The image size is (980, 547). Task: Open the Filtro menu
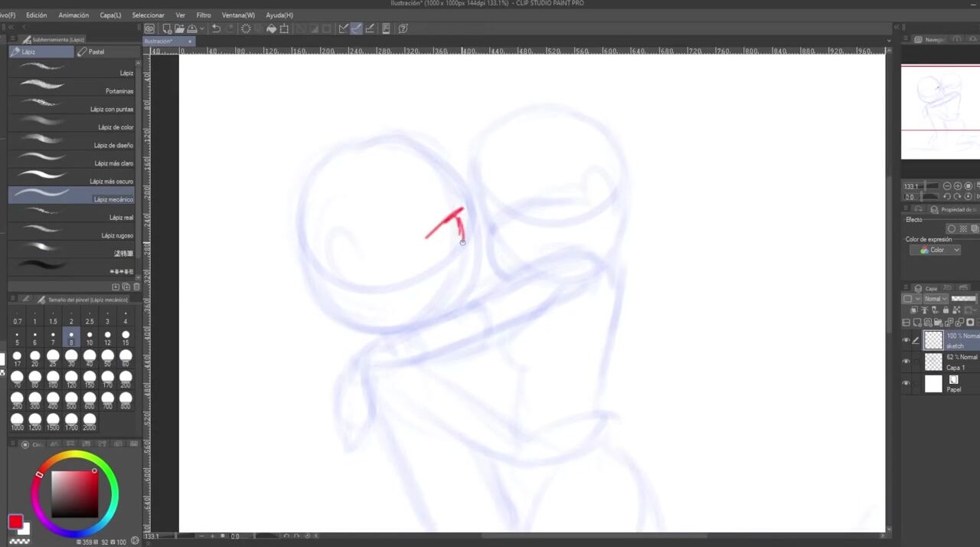pyautogui.click(x=203, y=15)
